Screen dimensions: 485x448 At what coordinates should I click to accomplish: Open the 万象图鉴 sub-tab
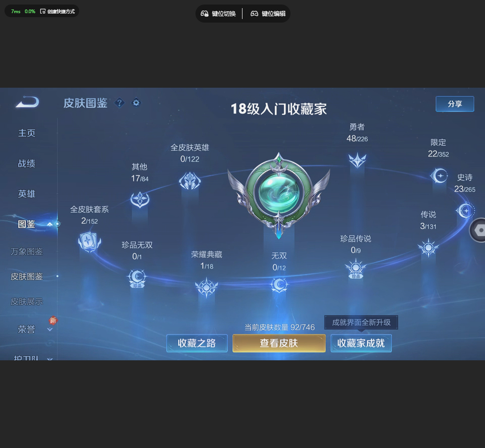point(27,251)
